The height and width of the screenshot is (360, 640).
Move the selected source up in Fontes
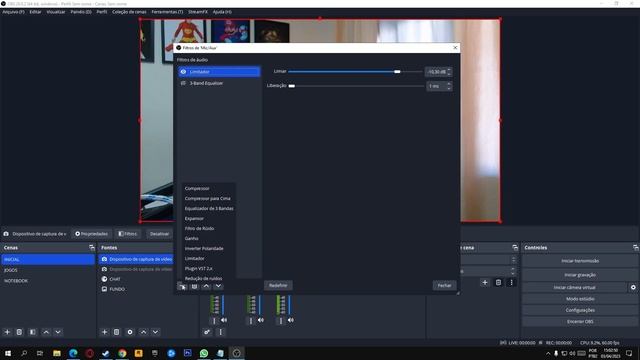pos(143,332)
